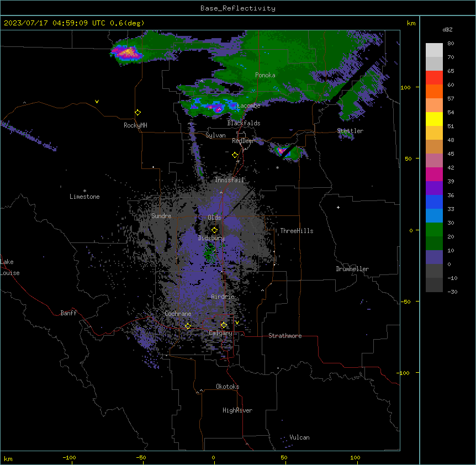Image resolution: width=476 pixels, height=465 pixels.
Task: Select the Calgary label
Action: tap(220, 333)
